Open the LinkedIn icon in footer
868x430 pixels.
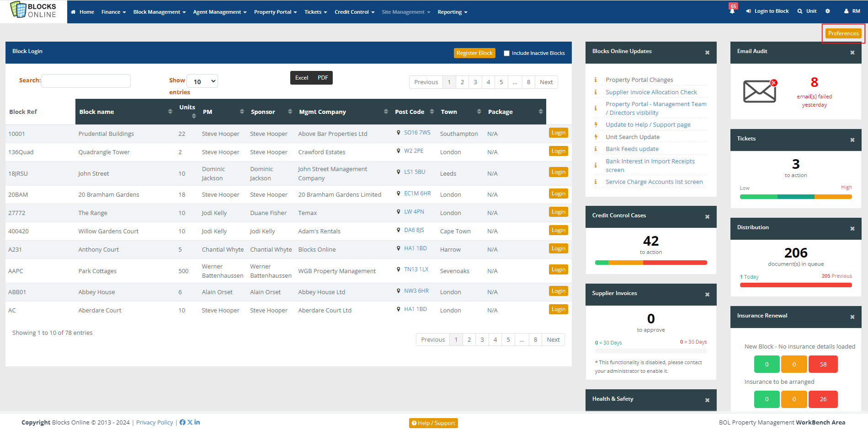[197, 422]
